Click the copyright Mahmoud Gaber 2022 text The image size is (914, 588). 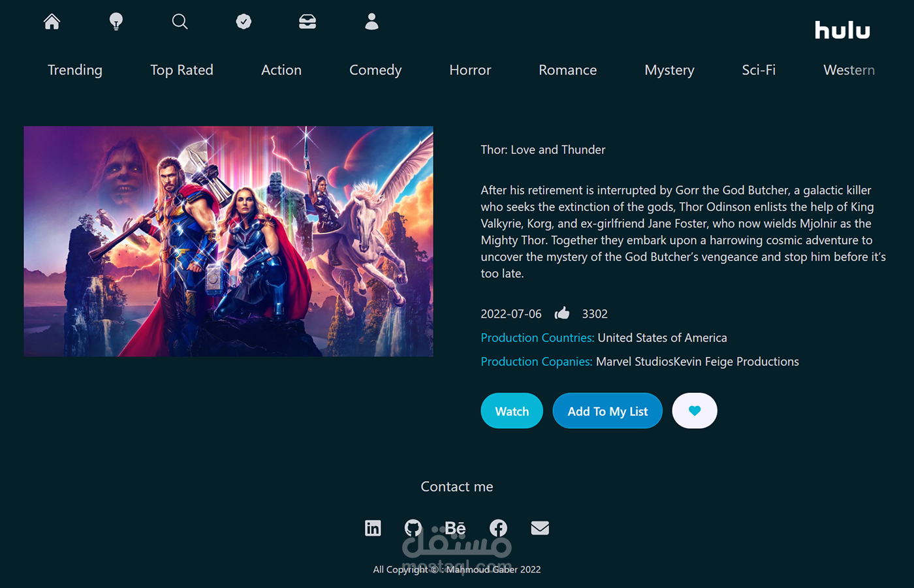click(457, 569)
